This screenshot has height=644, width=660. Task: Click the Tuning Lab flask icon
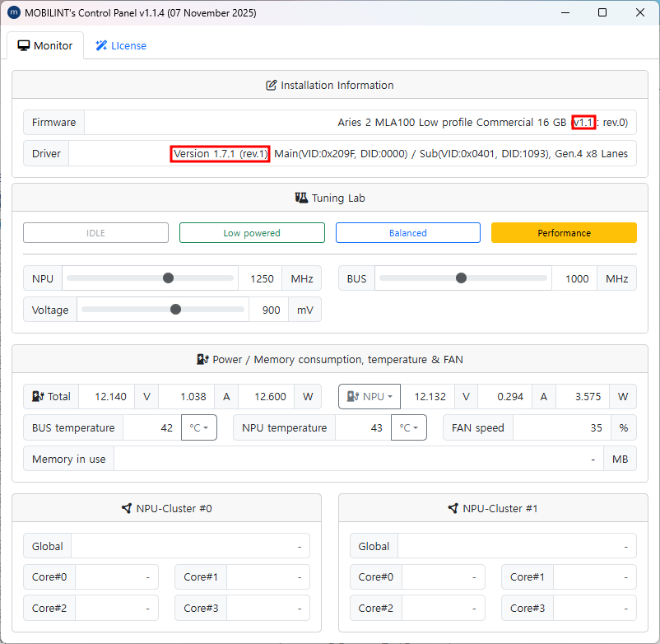pos(301,198)
